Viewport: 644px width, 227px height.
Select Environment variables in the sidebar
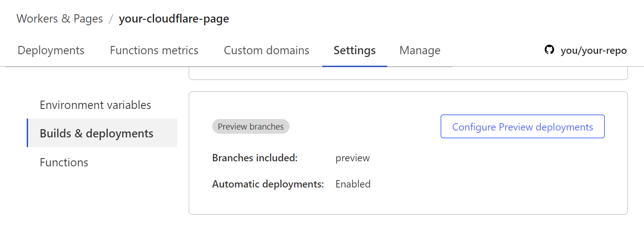point(95,105)
